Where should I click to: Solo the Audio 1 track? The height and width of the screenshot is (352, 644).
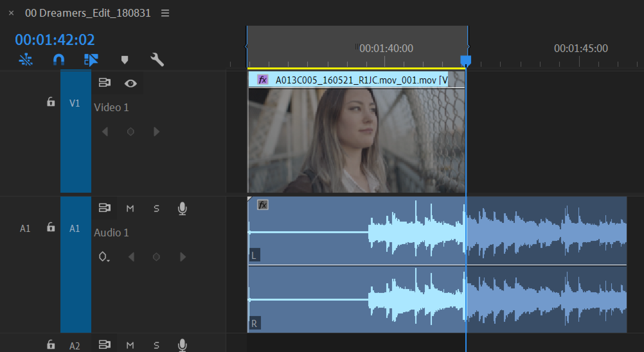pos(157,209)
